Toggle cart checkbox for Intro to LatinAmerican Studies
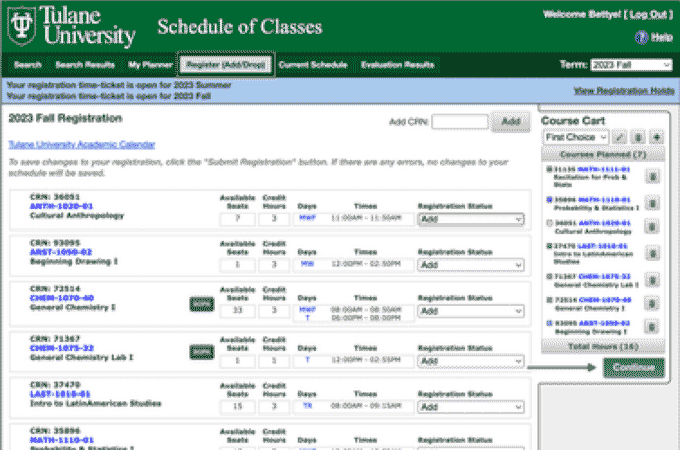Viewport: 680px width, 450px height. [x=549, y=246]
